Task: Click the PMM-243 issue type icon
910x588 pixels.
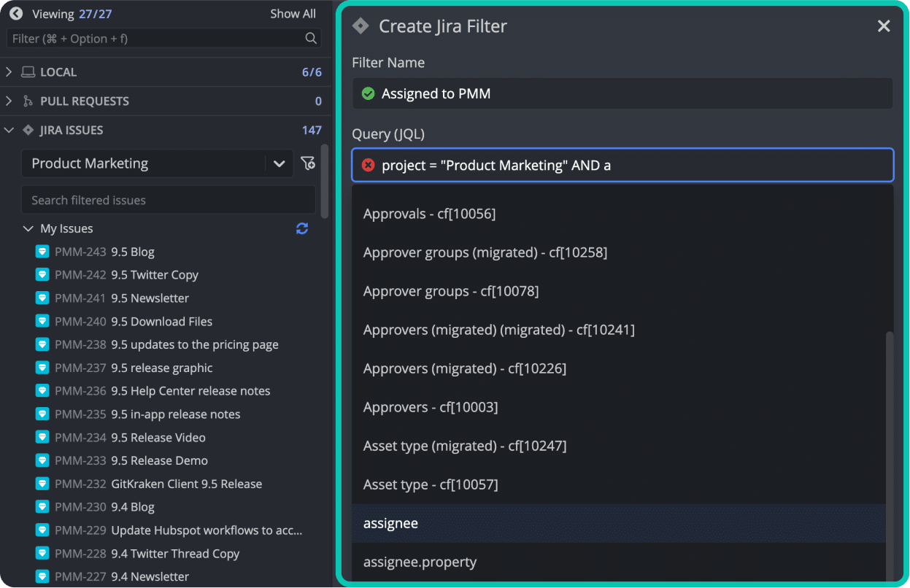Action: point(43,251)
